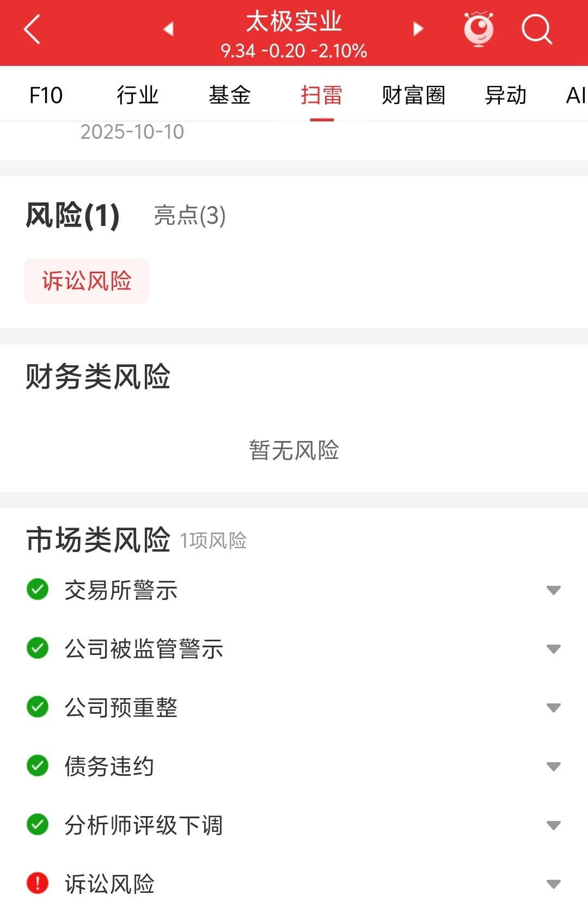This screenshot has height=913, width=588.
Task: Open the mascot assistant icon
Action: 479,29
